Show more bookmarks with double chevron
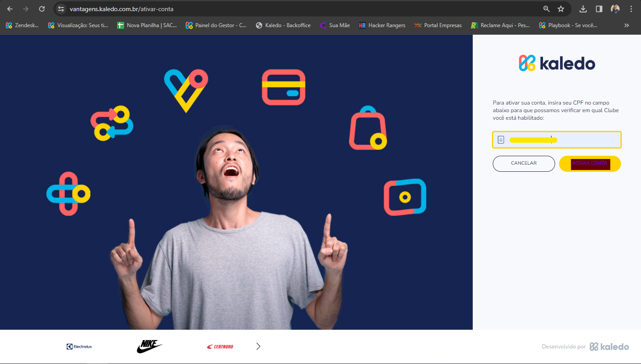The image size is (641, 364). click(x=627, y=25)
